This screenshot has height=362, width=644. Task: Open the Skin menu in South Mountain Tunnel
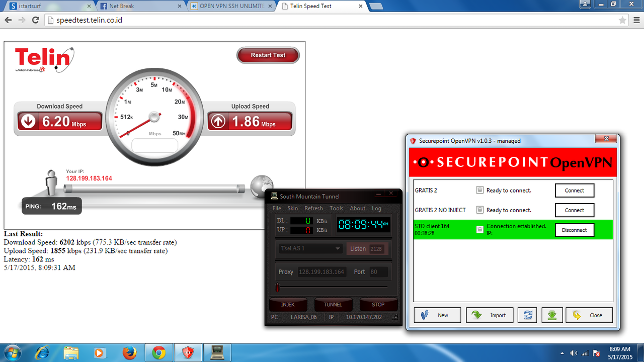click(x=293, y=208)
